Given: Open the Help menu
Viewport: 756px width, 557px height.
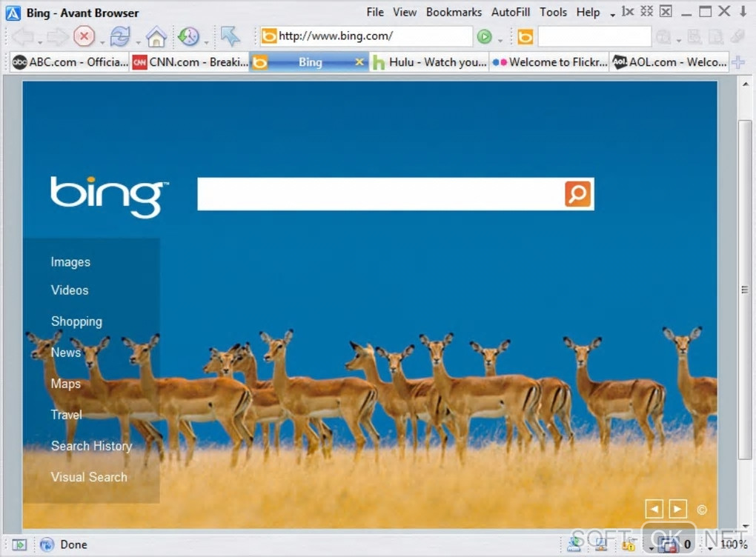Looking at the screenshot, I should coord(588,12).
